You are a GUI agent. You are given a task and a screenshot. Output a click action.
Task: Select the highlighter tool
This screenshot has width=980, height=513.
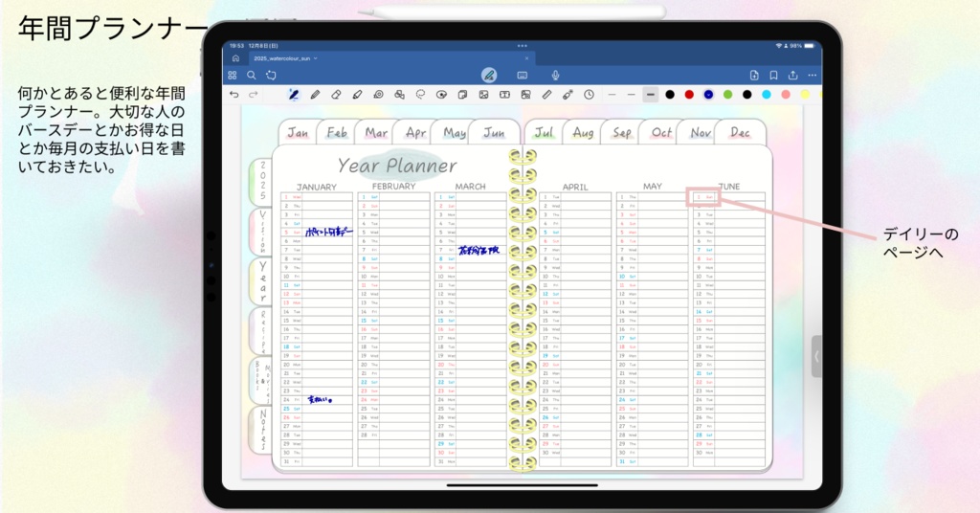pyautogui.click(x=357, y=95)
